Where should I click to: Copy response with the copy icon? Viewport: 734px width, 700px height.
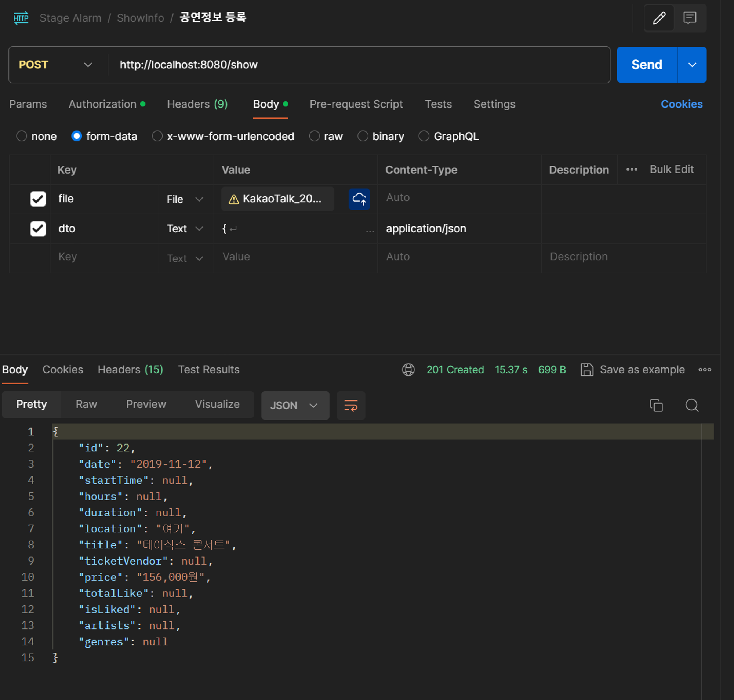(656, 405)
